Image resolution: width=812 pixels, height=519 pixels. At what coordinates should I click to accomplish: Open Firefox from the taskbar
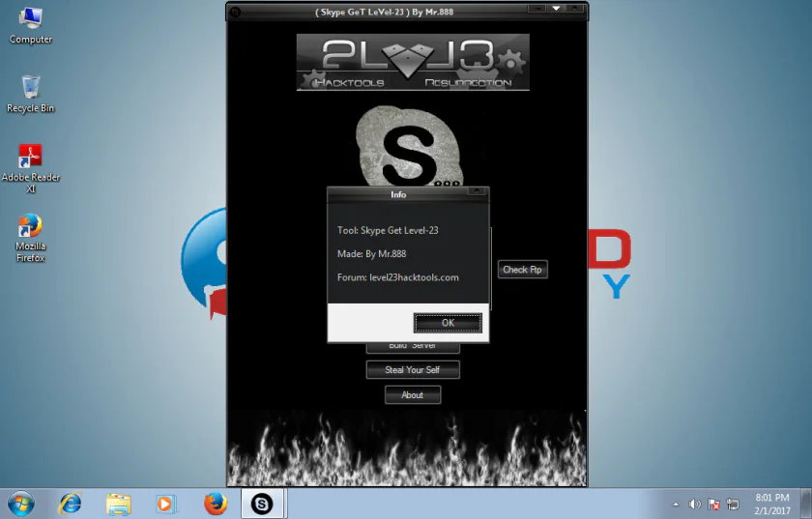click(x=215, y=504)
